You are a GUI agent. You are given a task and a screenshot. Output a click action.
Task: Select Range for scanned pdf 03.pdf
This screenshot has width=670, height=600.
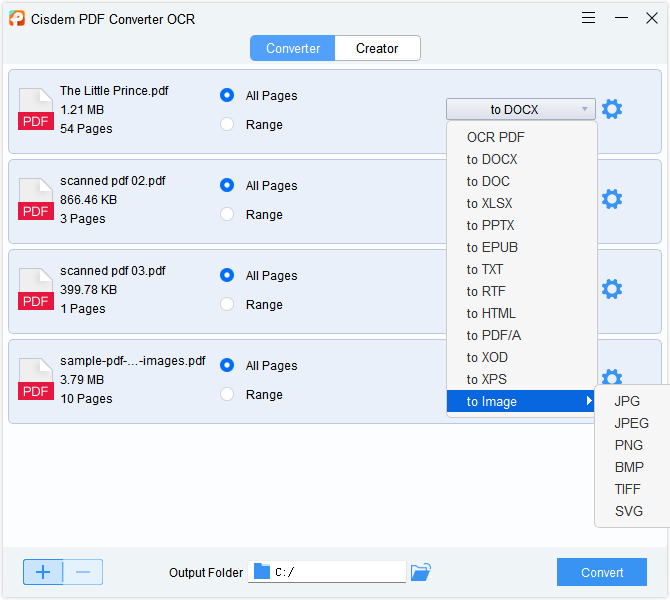coord(227,304)
